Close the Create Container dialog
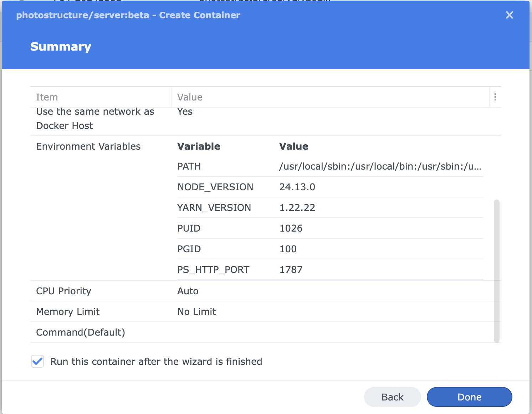Screen dimensions: 532x414 click(509, 15)
